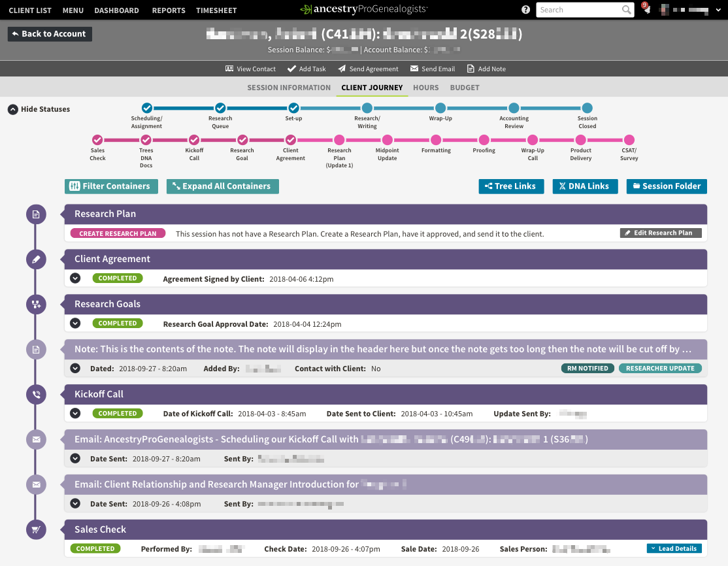Screen dimensions: 728x566
Task: Click the Midpoint Update progress marker
Action: point(388,140)
